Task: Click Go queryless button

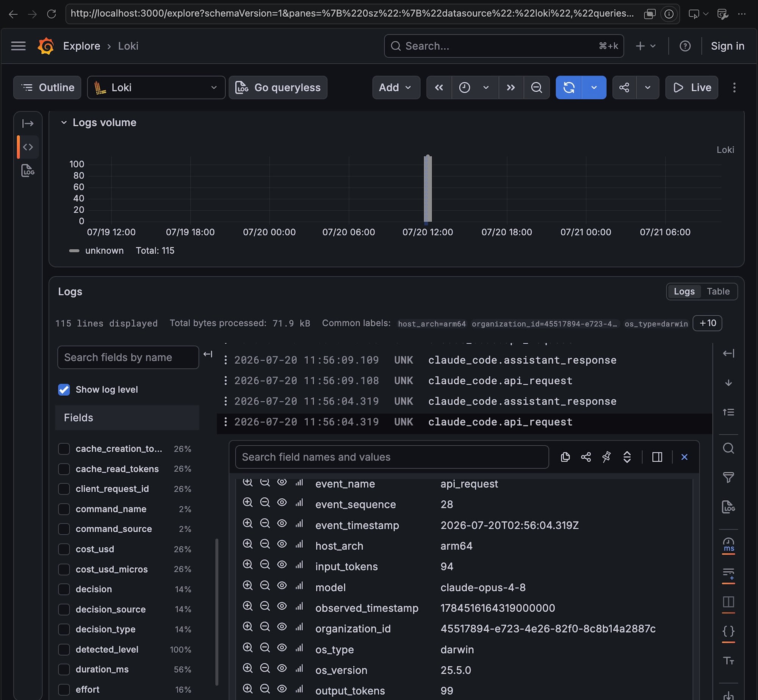Action: pyautogui.click(x=278, y=88)
